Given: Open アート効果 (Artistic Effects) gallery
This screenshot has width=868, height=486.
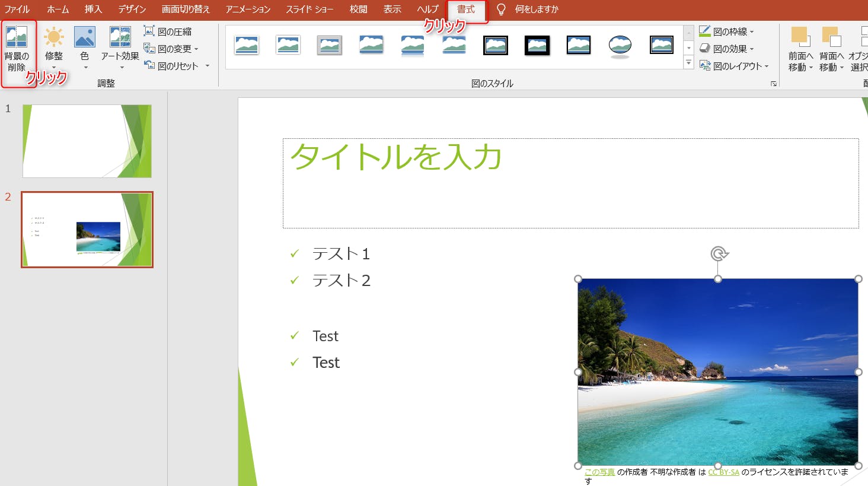Looking at the screenshot, I should click(x=120, y=37).
